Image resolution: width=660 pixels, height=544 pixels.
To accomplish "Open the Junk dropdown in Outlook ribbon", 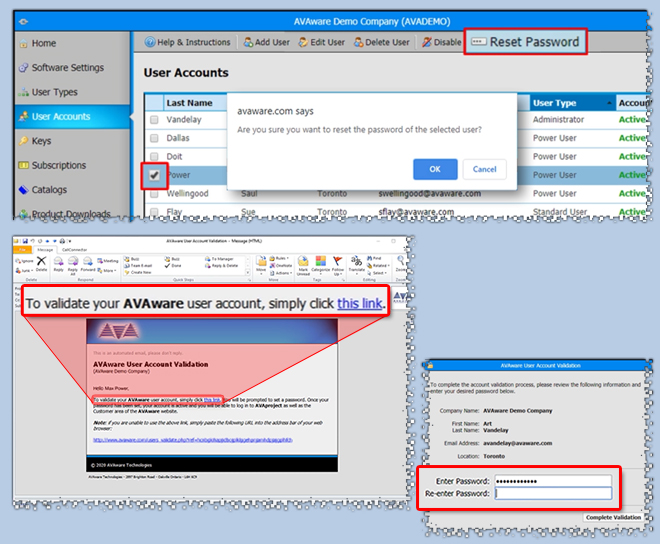I will [24, 270].
